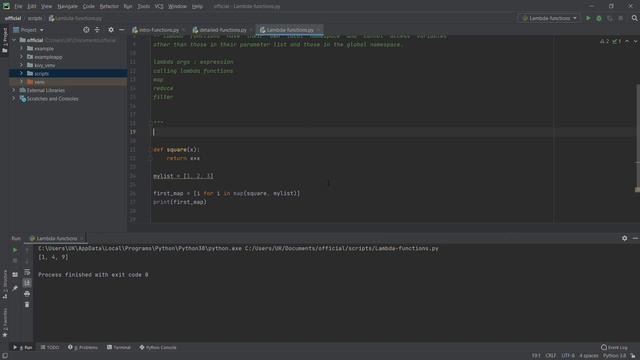Select the scripts folder row
The image size is (640, 360).
68,73
